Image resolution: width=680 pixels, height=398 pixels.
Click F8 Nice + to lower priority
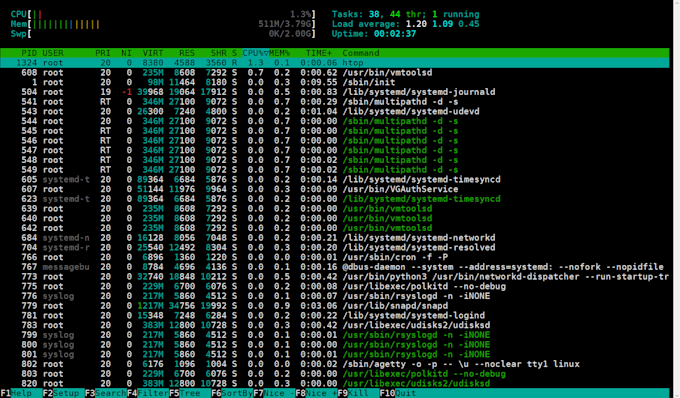(x=316, y=393)
